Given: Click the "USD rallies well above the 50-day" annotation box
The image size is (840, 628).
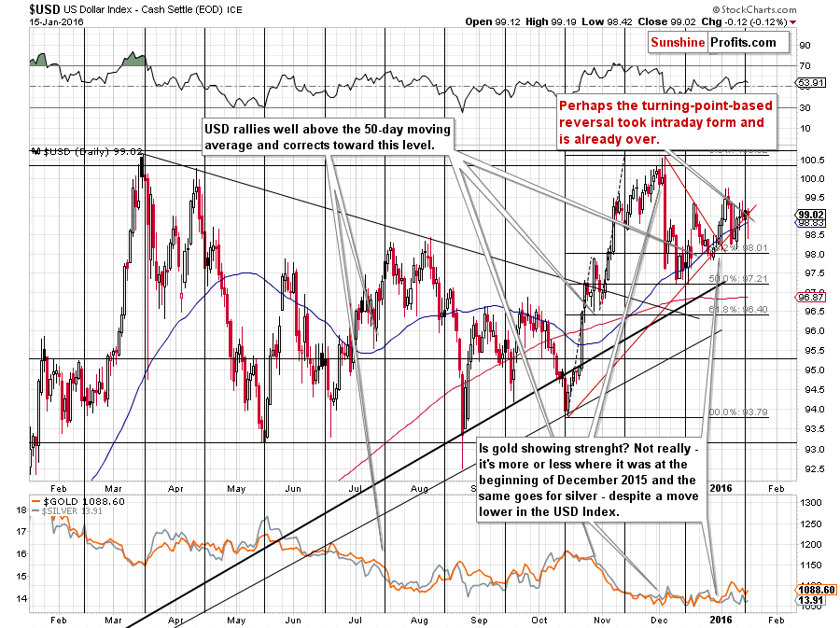Looking at the screenshot, I should point(328,137).
